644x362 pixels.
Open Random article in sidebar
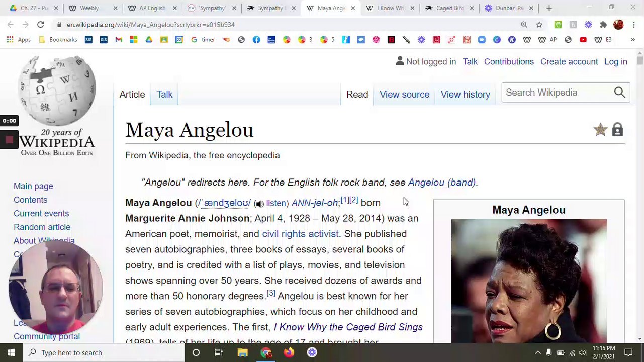coord(42,227)
